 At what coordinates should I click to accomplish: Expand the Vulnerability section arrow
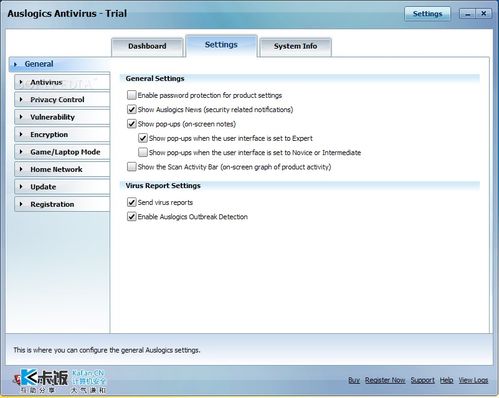[x=21, y=117]
